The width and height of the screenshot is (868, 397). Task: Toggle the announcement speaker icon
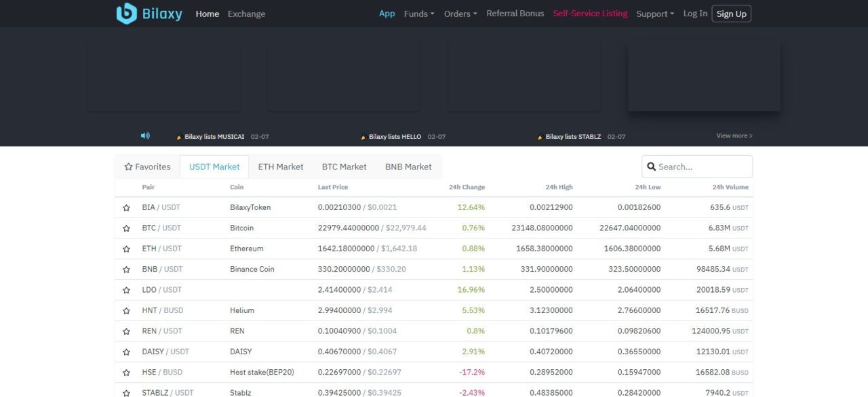145,135
